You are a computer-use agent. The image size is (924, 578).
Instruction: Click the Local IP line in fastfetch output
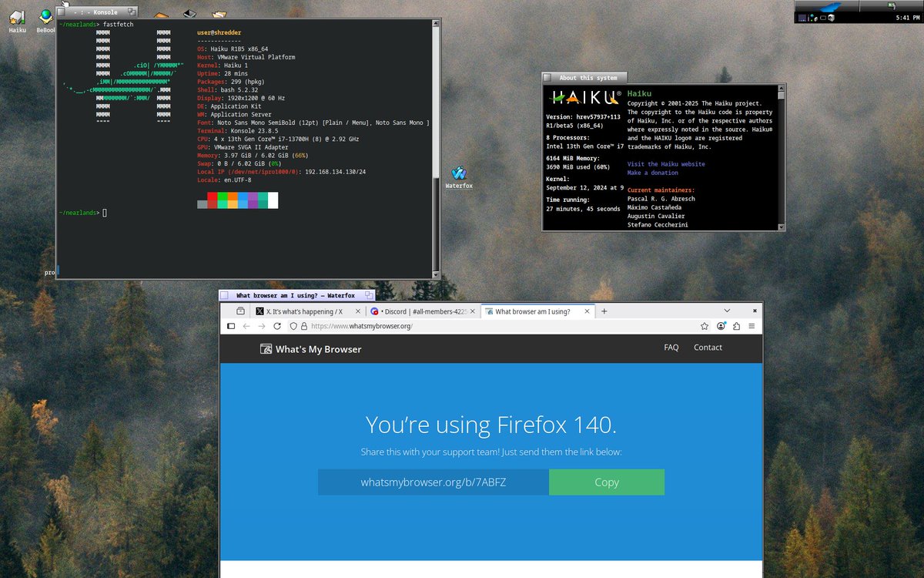281,172
